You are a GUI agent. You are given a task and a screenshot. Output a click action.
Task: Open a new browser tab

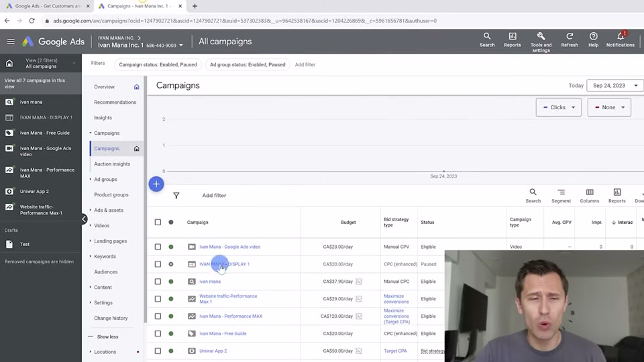coord(195,6)
